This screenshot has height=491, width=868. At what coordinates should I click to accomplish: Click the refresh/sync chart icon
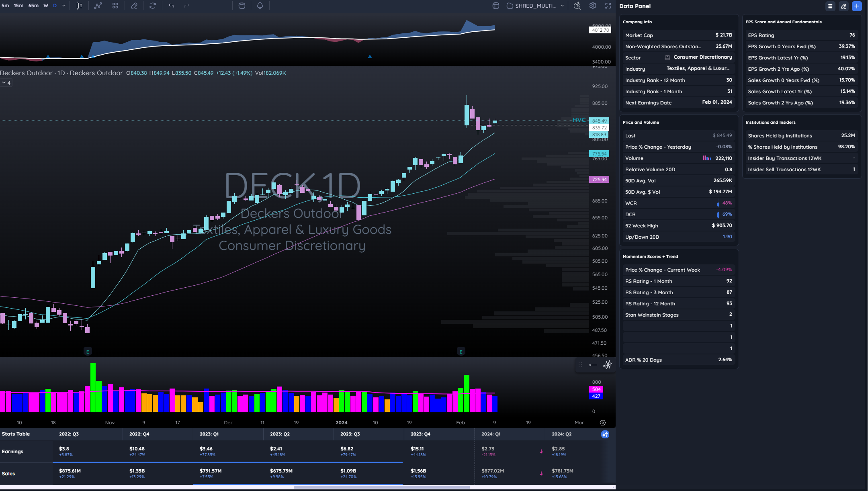153,6
